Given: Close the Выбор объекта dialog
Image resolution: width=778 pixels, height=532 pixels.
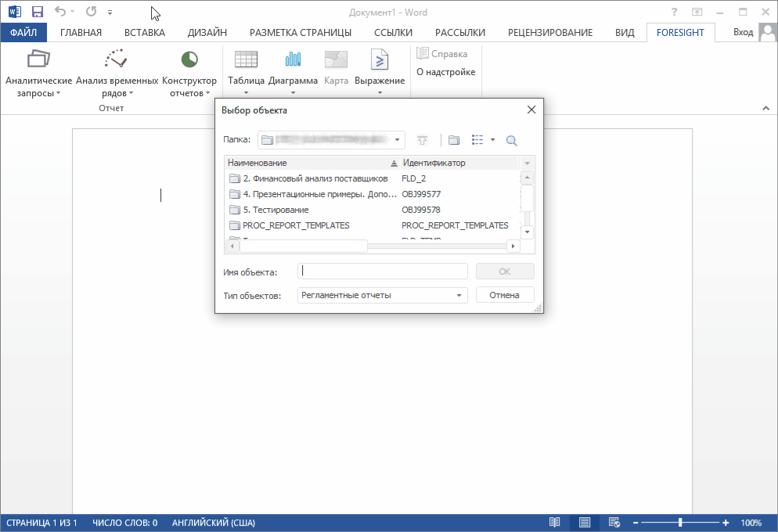Looking at the screenshot, I should tap(531, 110).
